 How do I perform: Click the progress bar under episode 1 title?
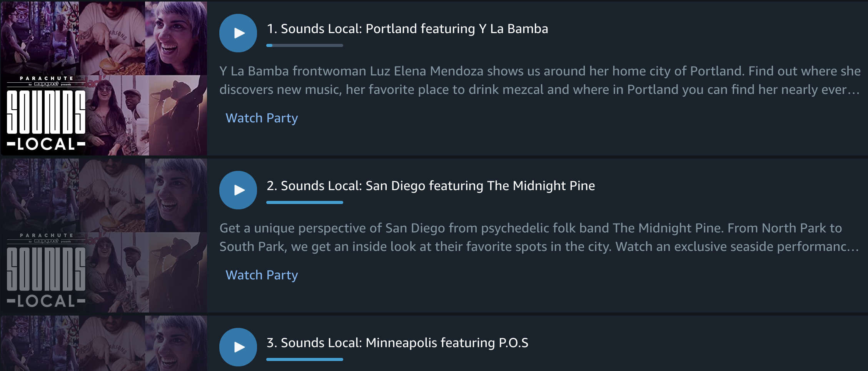[x=305, y=45]
